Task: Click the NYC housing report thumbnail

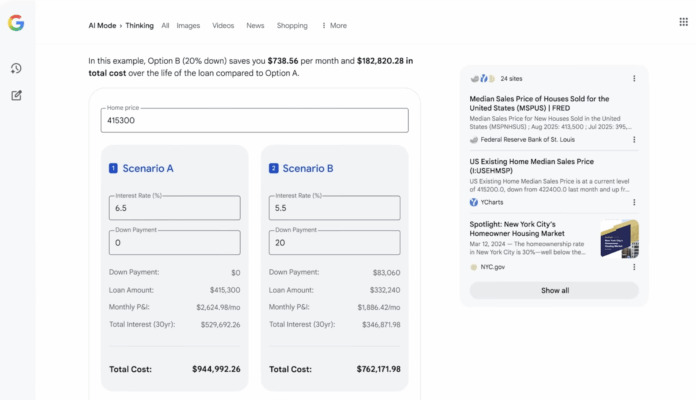Action: (618, 240)
